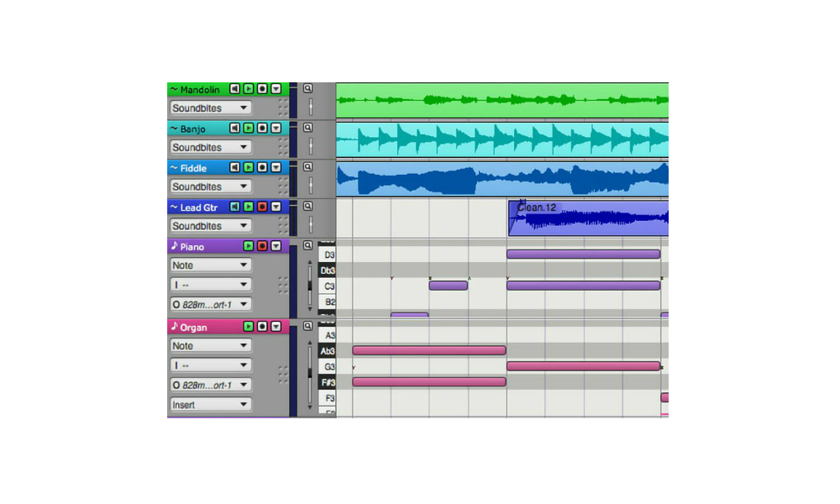The width and height of the screenshot is (840, 504).
Task: Open Piano track's input 'I --' dropdown
Action: [x=210, y=285]
